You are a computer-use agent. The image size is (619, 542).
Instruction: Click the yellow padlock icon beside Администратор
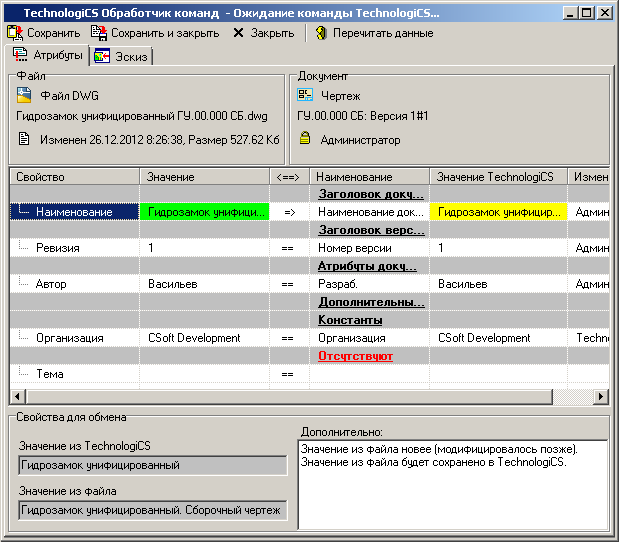coord(305,140)
